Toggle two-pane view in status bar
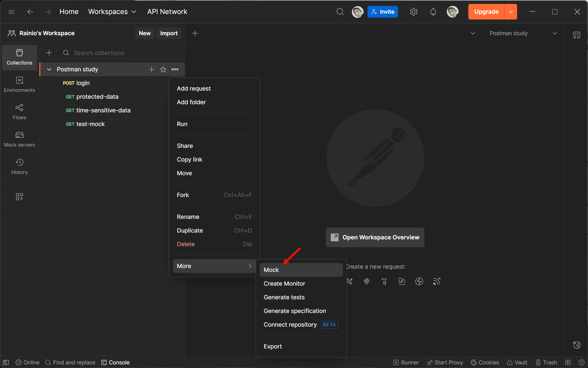This screenshot has height=368, width=588. point(568,362)
